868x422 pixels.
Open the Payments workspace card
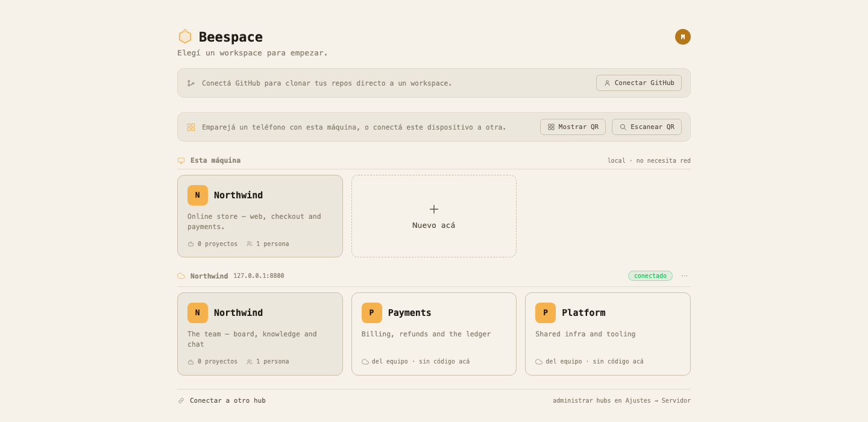(x=434, y=334)
